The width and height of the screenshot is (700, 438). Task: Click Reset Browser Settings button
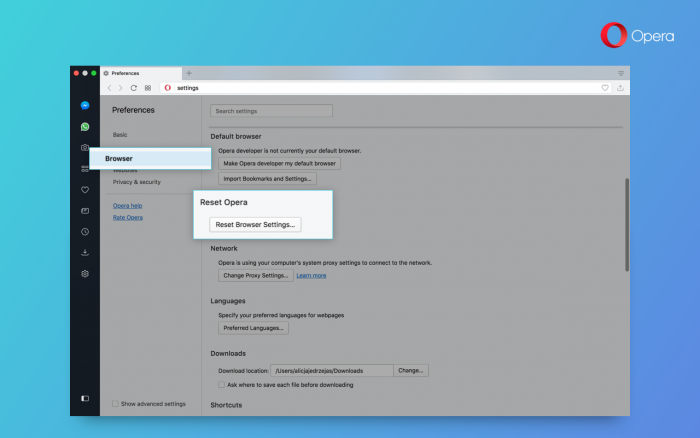[255, 225]
